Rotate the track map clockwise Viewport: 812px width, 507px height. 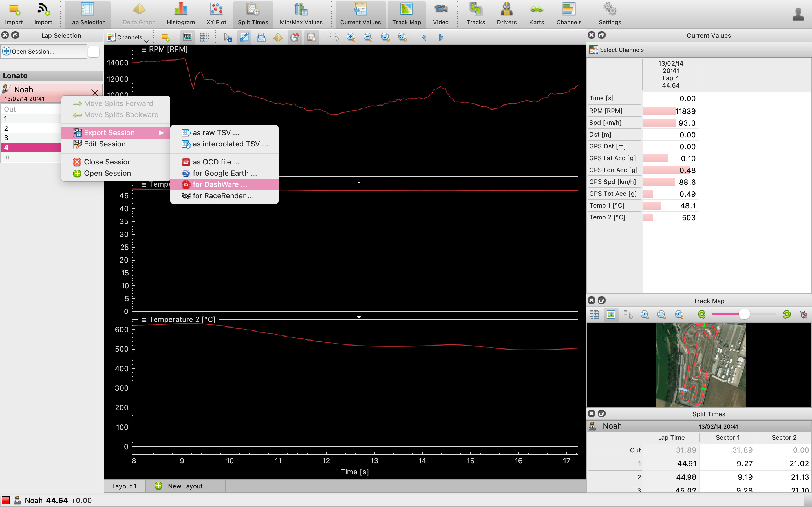click(x=786, y=315)
